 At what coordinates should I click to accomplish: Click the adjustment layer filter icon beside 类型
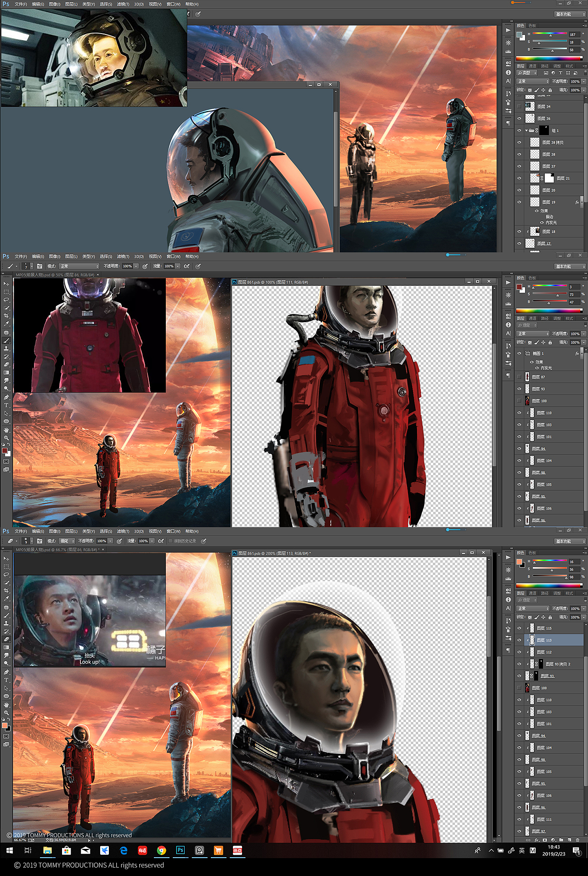pyautogui.click(x=553, y=73)
